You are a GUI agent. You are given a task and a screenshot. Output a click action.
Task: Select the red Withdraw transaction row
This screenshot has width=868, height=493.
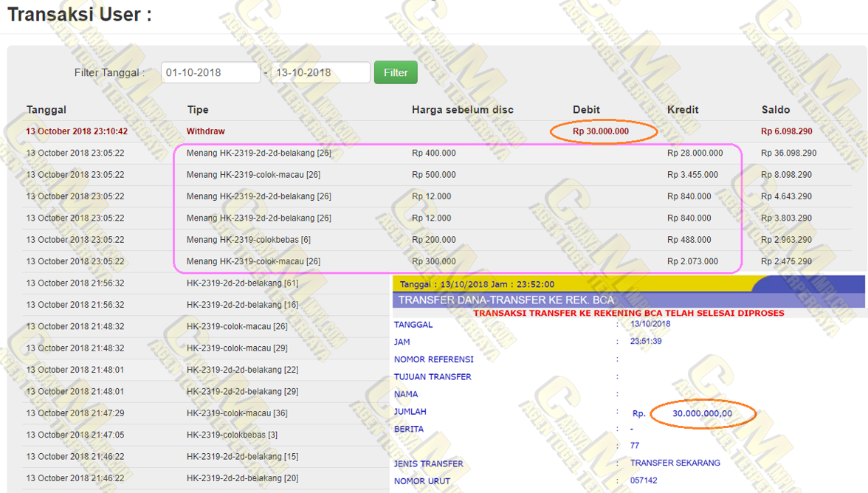(x=206, y=131)
